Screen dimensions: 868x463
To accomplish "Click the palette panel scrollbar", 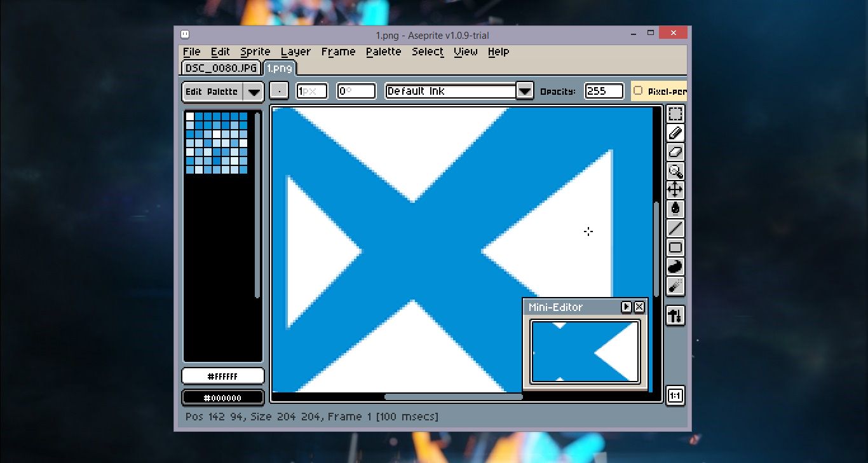I will pos(257,205).
